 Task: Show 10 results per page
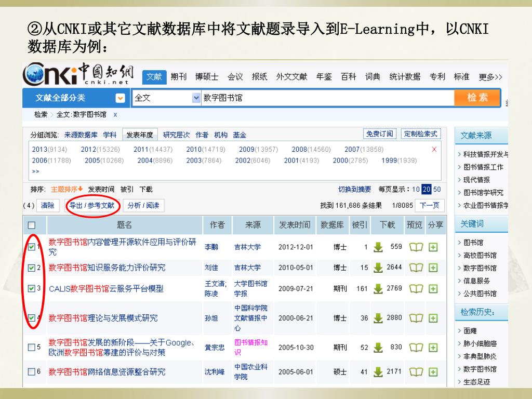click(416, 189)
